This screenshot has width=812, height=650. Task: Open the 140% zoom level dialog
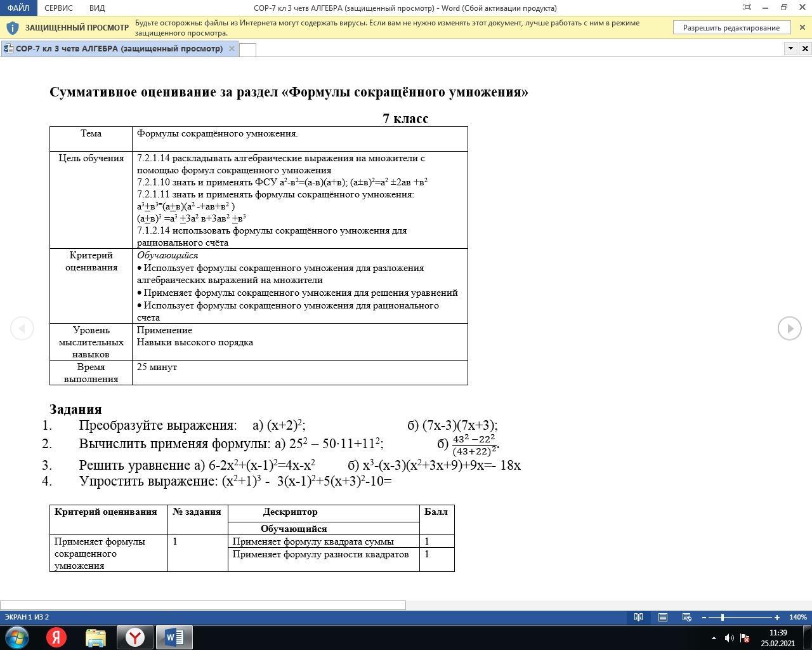tap(797, 617)
